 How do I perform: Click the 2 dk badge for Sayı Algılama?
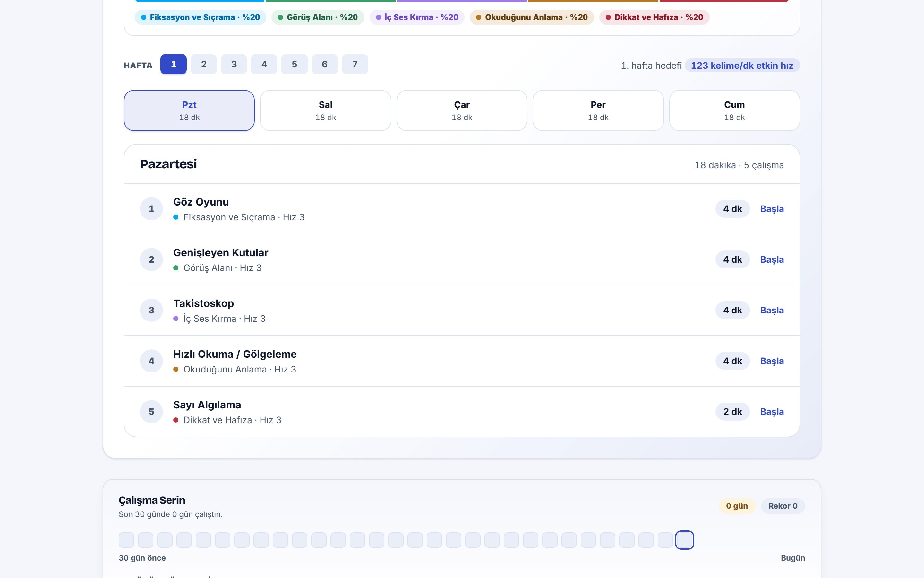[733, 412]
